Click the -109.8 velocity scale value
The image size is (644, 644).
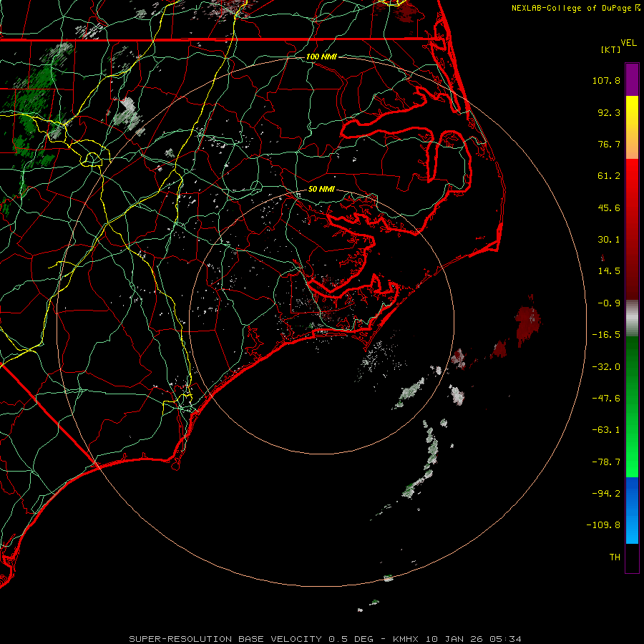(x=603, y=525)
